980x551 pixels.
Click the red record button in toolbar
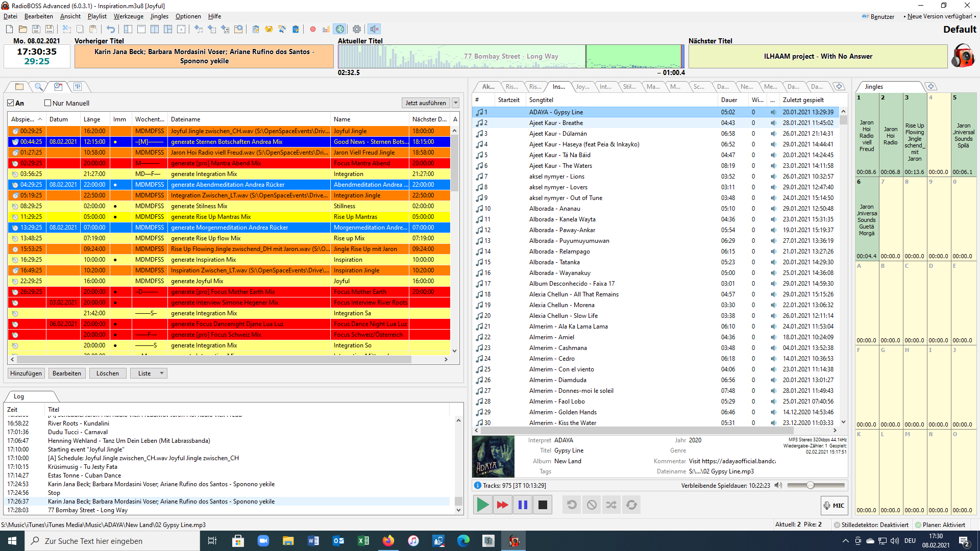click(x=313, y=30)
